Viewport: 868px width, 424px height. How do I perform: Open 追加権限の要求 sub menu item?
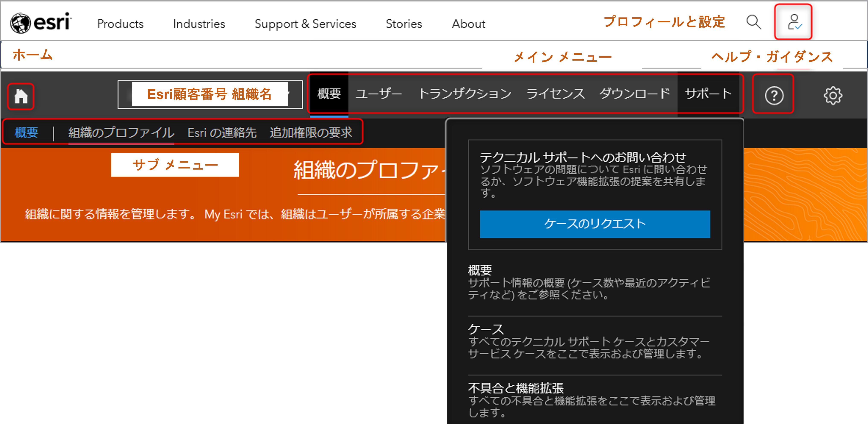pos(311,132)
